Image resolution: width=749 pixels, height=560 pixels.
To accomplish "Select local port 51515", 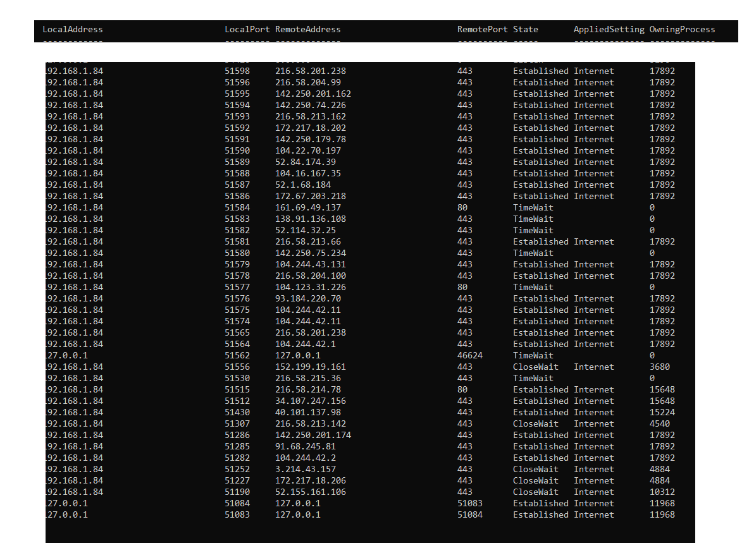I will (x=237, y=390).
